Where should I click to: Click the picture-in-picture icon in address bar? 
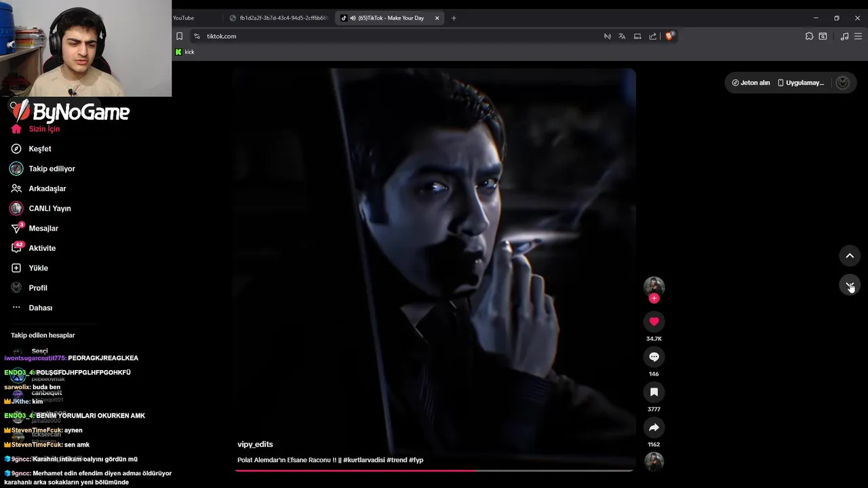click(x=637, y=37)
